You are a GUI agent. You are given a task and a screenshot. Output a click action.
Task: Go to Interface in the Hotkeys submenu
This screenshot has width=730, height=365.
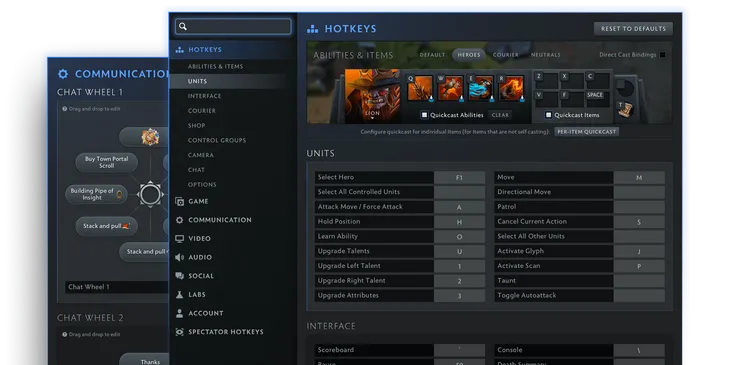pyautogui.click(x=204, y=96)
